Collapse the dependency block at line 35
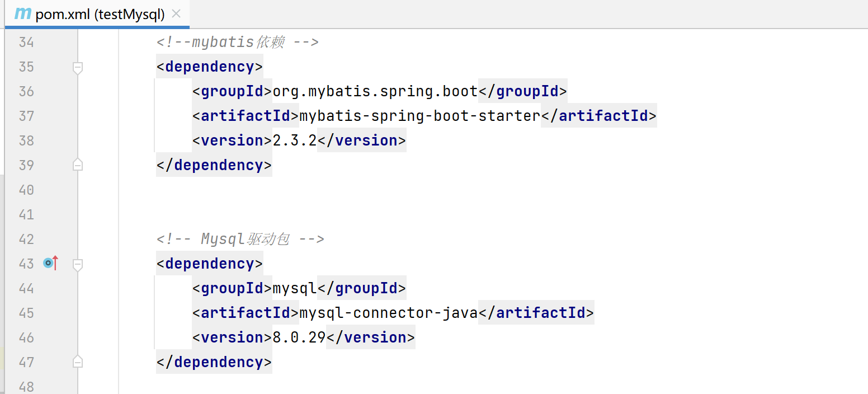The image size is (868, 394). point(78,68)
